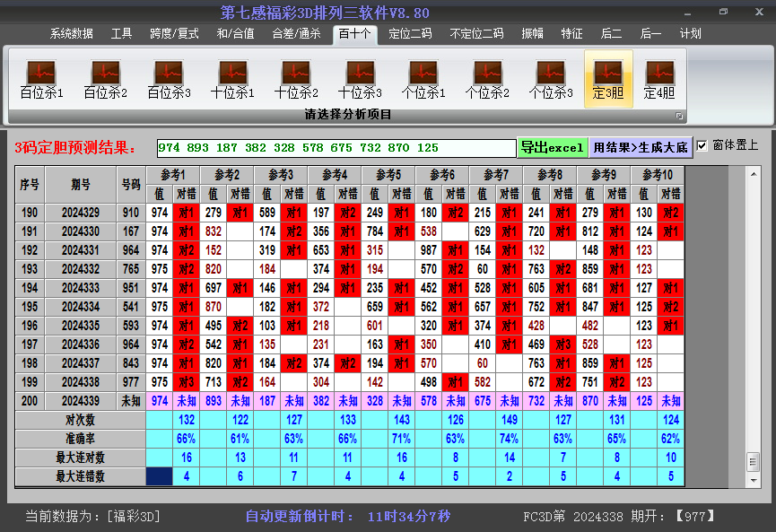This screenshot has width=776, height=532.
Task: Switch to the 特征 tab
Action: click(571, 34)
